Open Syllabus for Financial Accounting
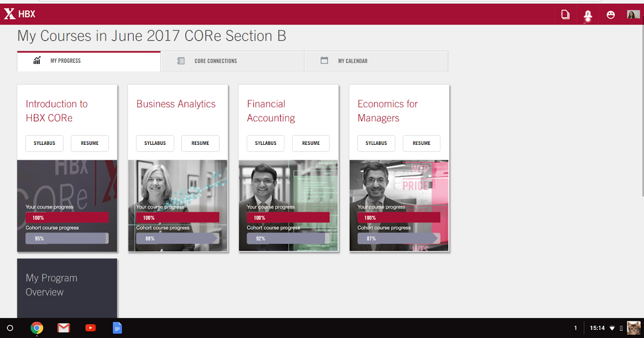Image resolution: width=644 pixels, height=338 pixels. pyautogui.click(x=266, y=143)
